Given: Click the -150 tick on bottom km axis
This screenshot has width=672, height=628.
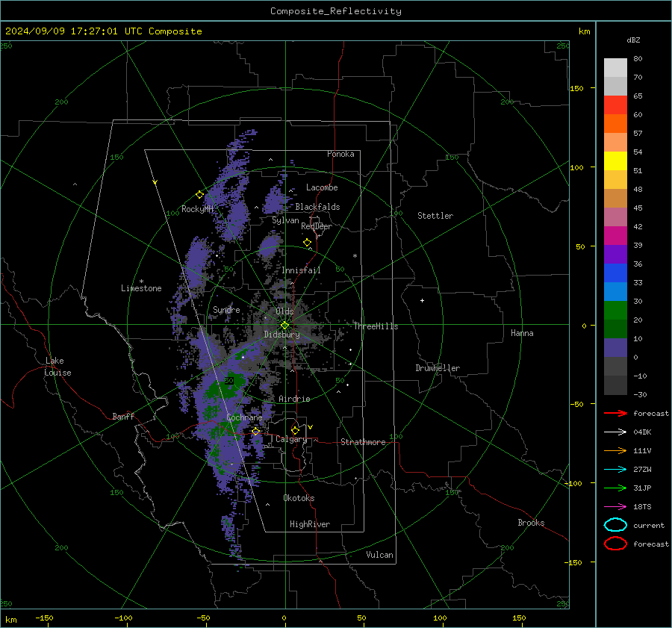Looking at the screenshot, I should [x=44, y=618].
